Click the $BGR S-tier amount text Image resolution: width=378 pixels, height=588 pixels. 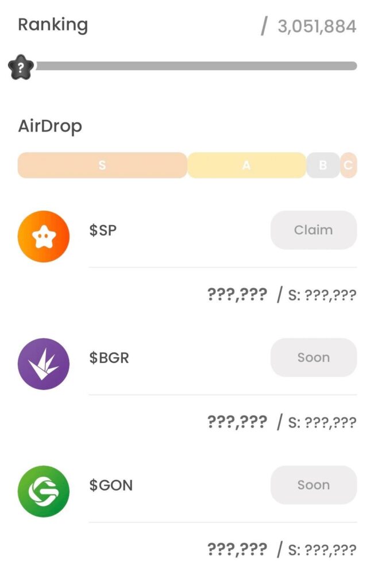coord(322,423)
